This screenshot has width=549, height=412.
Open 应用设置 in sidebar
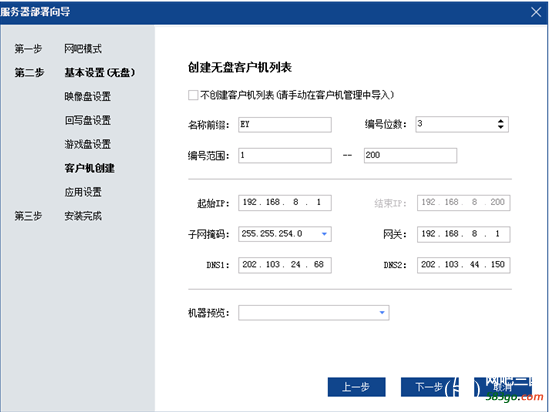[83, 192]
